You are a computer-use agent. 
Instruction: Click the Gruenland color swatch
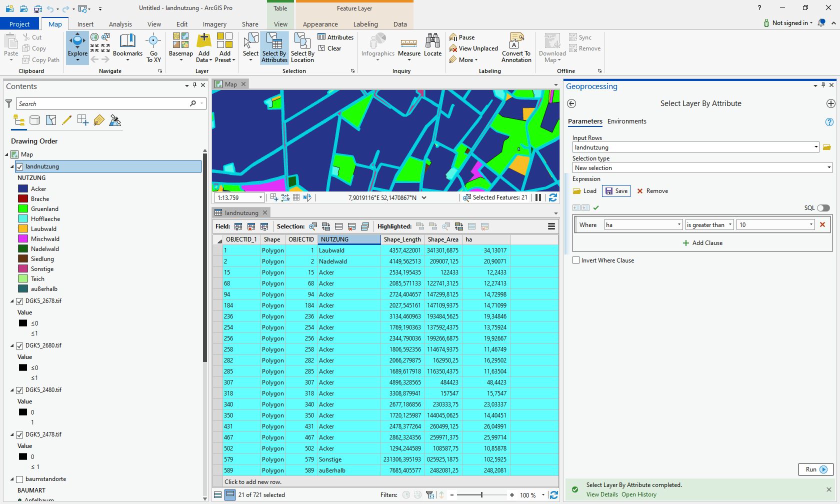point(23,209)
